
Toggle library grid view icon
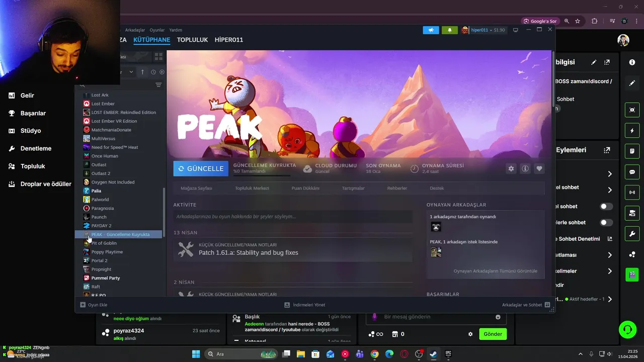(x=158, y=57)
